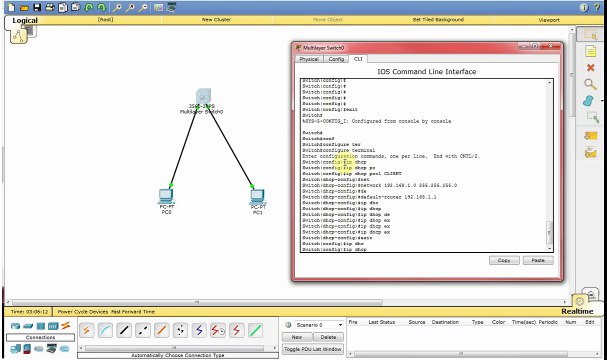Print the workspace using the printer icon
Image resolution: width=607 pixels, height=360 pixels.
point(50,7)
